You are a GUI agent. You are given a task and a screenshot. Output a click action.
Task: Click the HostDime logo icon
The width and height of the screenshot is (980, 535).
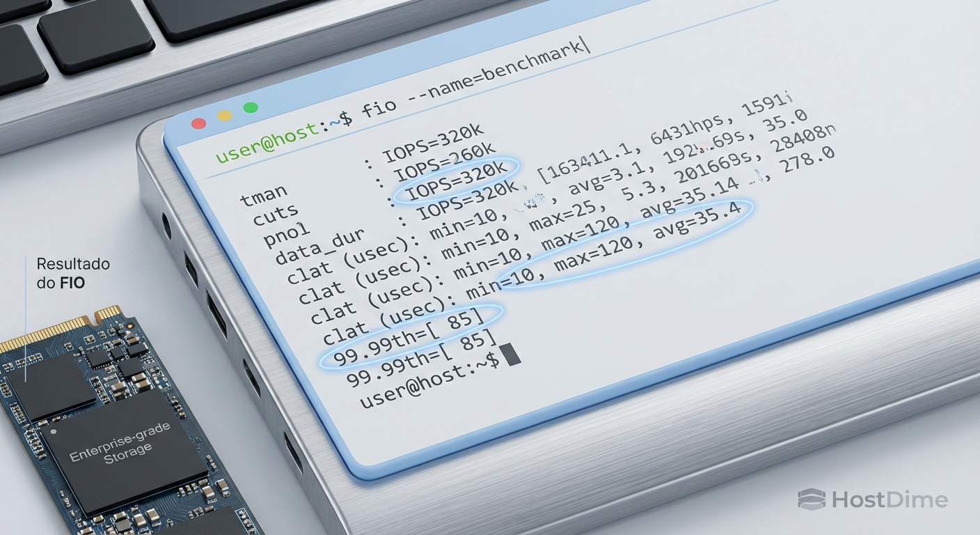point(811,499)
